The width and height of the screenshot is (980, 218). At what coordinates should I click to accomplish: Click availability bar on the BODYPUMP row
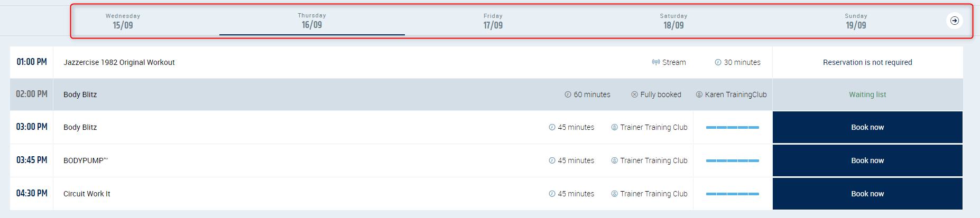[x=732, y=160]
